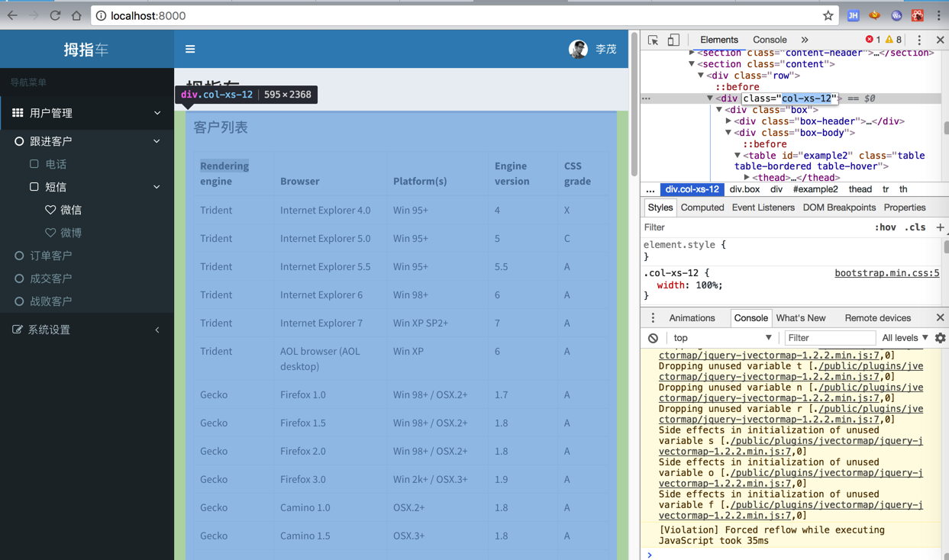Select 战败客户 circle menu item
Screen dimensions: 949x560
pos(44,301)
